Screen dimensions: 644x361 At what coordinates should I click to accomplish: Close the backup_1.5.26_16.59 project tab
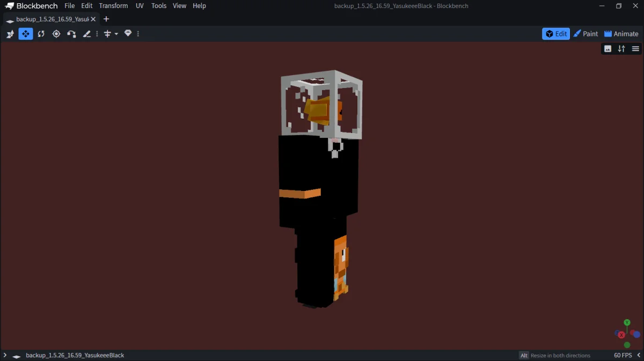coord(93,19)
